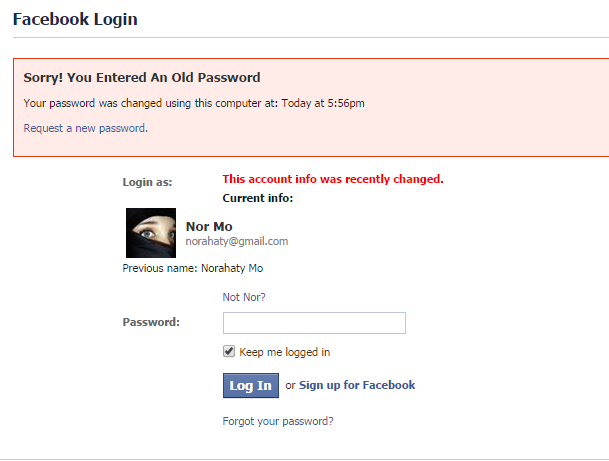Screen dimensions: 609x461
Task: Click the word or beside Log In
Action: [x=290, y=386]
